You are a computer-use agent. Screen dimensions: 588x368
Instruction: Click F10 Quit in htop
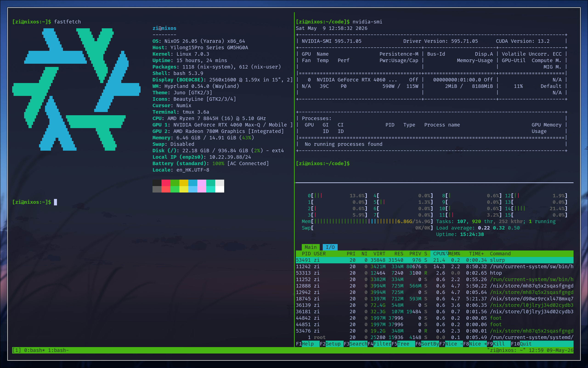521,344
